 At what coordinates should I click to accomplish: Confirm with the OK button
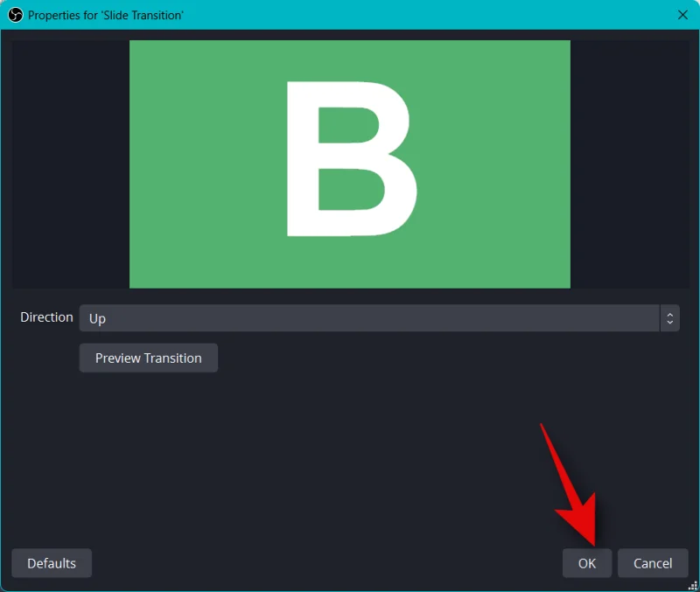586,563
